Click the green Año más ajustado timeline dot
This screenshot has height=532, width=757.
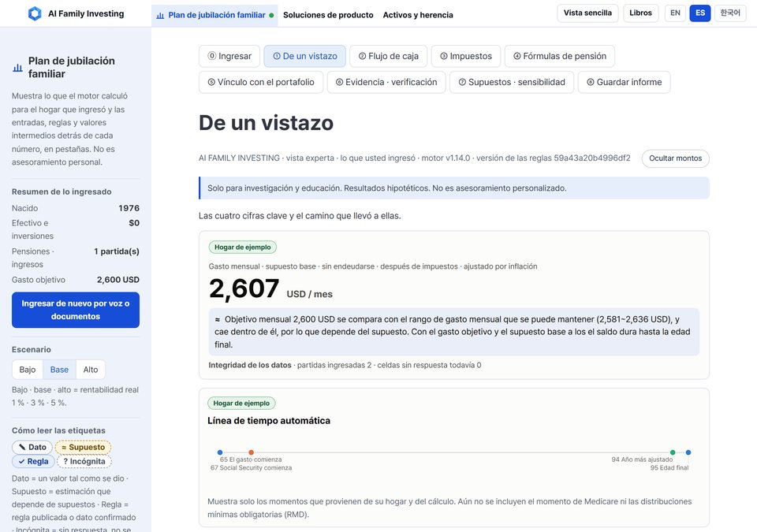pyautogui.click(x=673, y=452)
